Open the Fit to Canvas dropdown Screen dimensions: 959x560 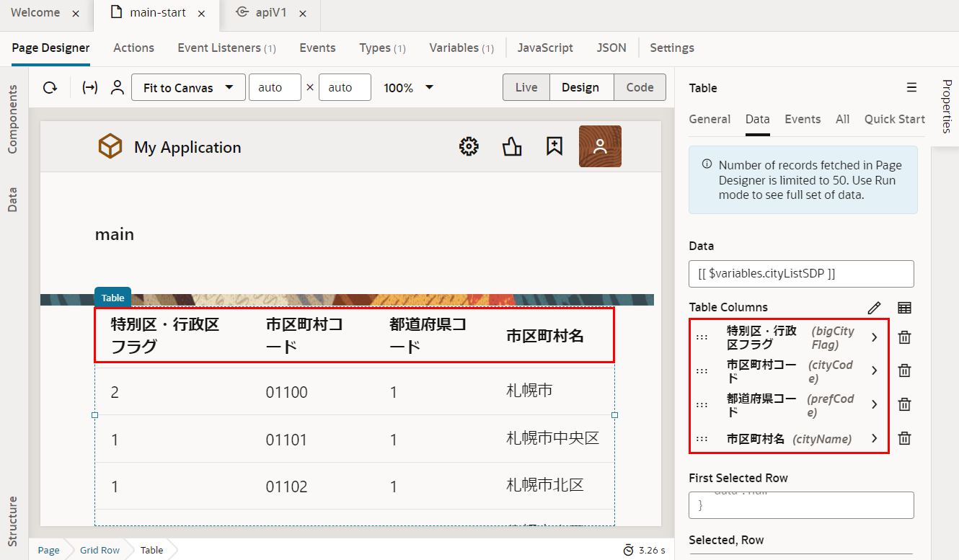pyautogui.click(x=188, y=87)
